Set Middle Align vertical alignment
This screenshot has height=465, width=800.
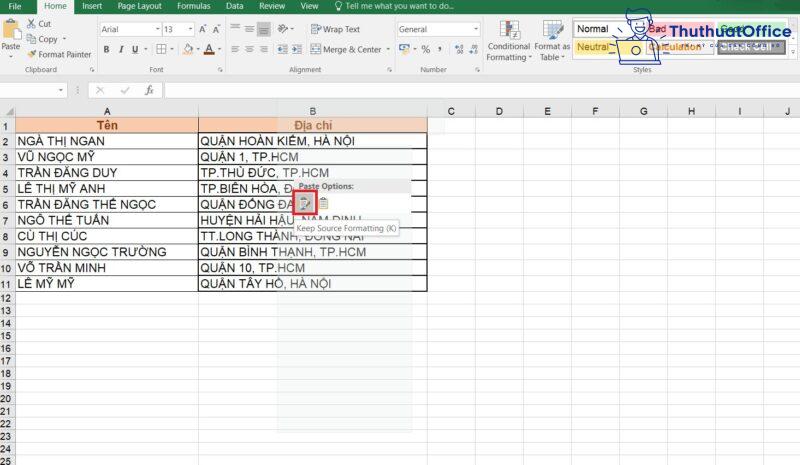pos(249,29)
